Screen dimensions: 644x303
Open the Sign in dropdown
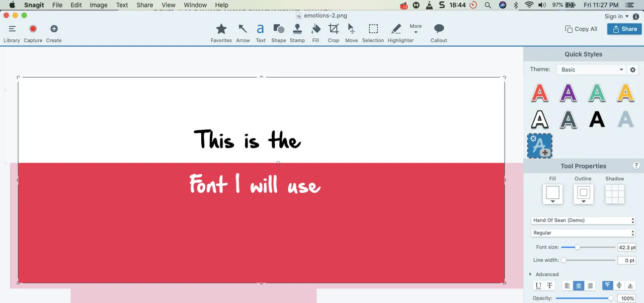point(617,16)
